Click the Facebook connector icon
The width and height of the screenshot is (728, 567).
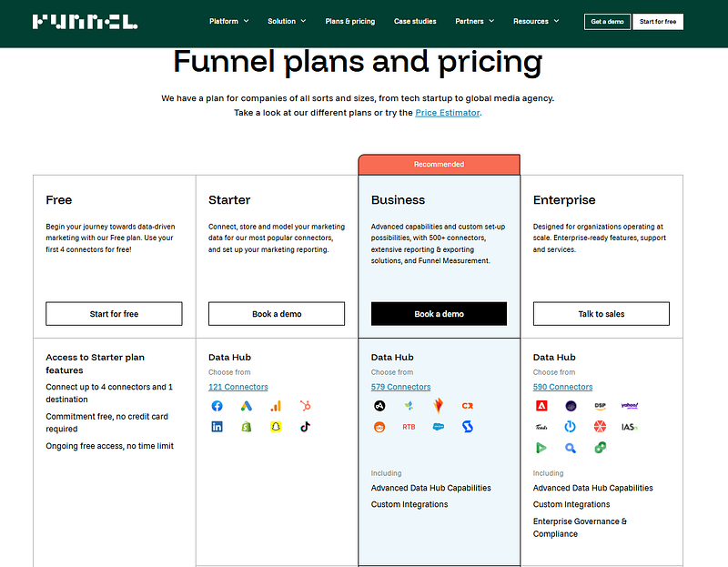(x=217, y=406)
